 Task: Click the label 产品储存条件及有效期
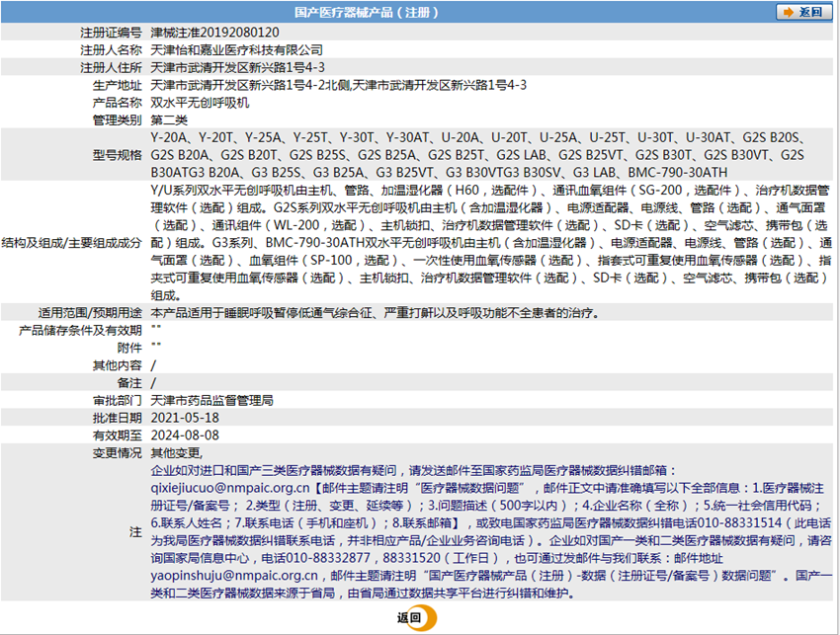80,331
